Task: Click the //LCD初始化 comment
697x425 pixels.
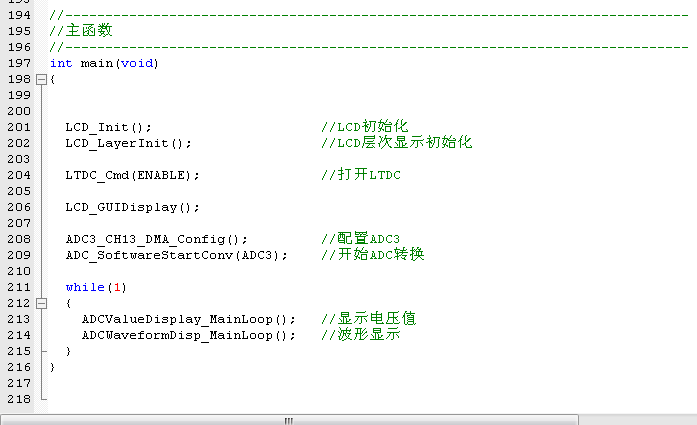Action: tap(364, 127)
